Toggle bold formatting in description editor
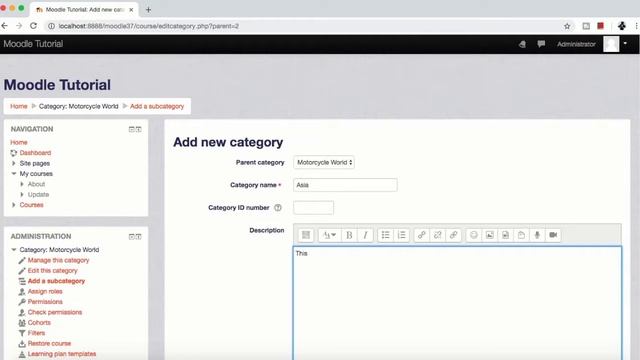 point(349,235)
